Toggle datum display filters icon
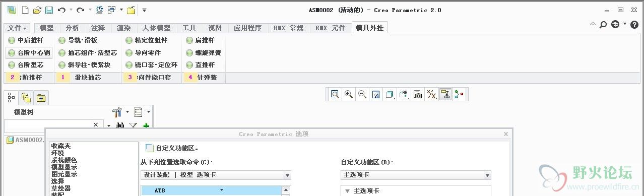 (x=431, y=94)
